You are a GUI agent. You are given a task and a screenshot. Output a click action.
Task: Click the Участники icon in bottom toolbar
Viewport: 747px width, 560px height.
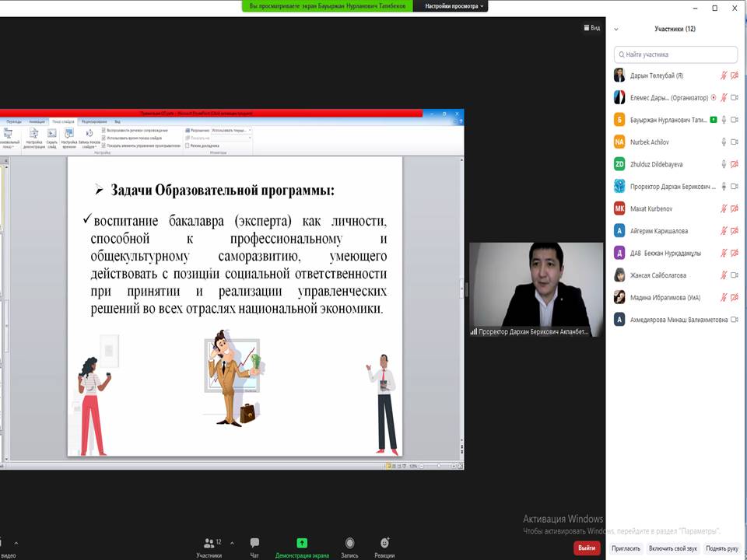(209, 543)
